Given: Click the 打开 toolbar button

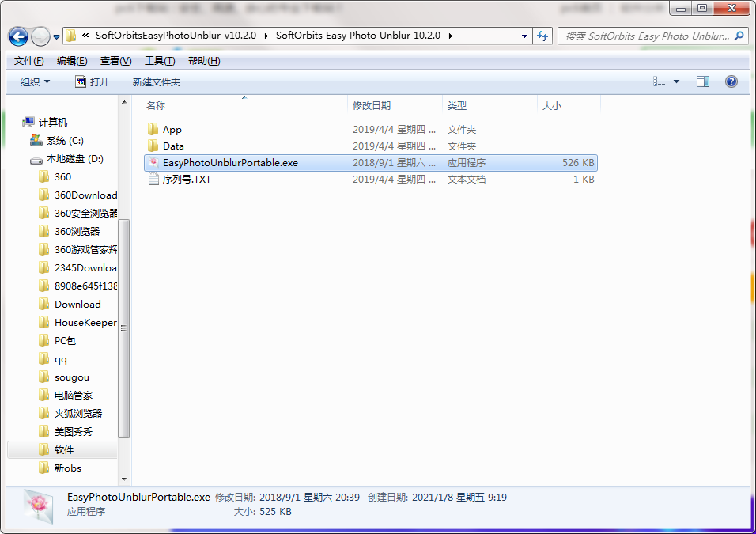Looking at the screenshot, I should tap(92, 82).
